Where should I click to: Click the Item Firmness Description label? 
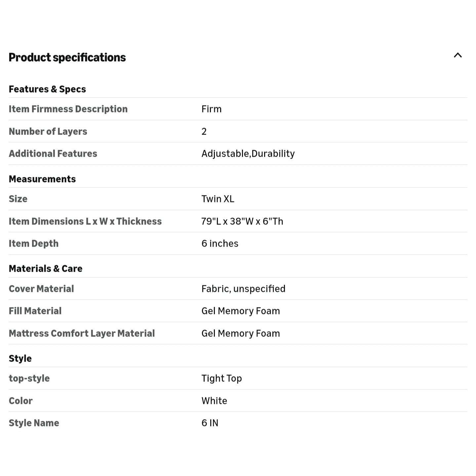click(68, 109)
